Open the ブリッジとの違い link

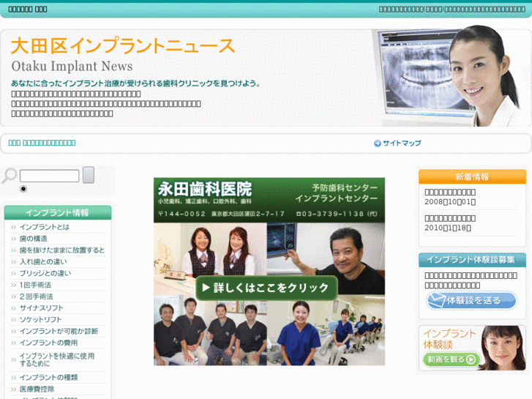coord(45,273)
